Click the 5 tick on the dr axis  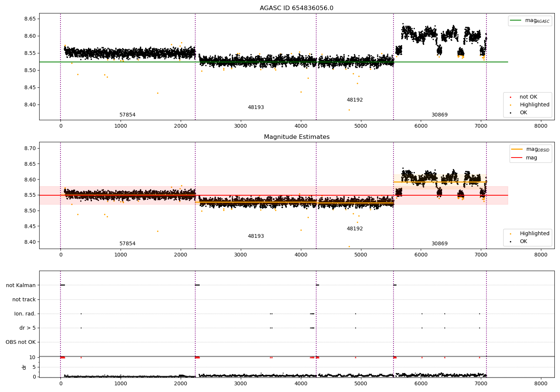(x=34, y=367)
